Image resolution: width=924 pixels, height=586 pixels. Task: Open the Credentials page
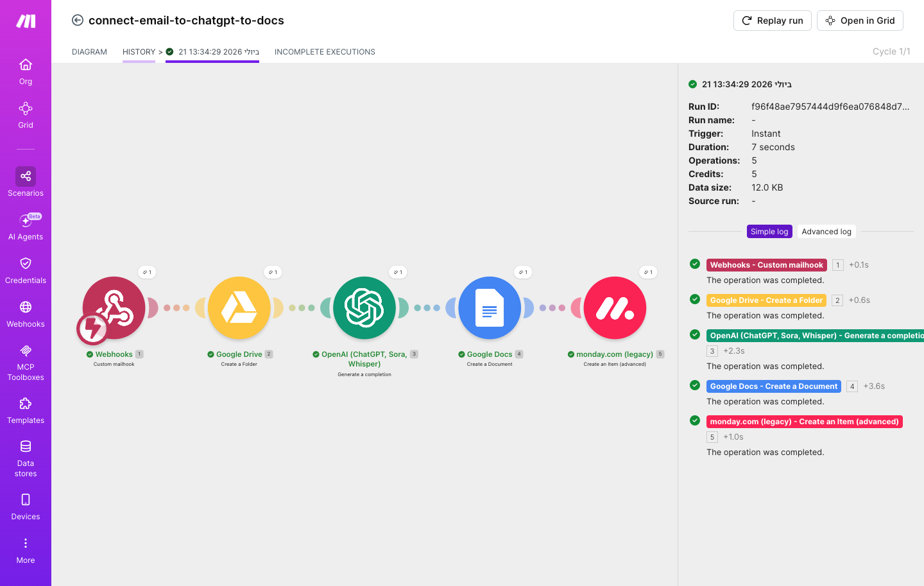tap(26, 271)
